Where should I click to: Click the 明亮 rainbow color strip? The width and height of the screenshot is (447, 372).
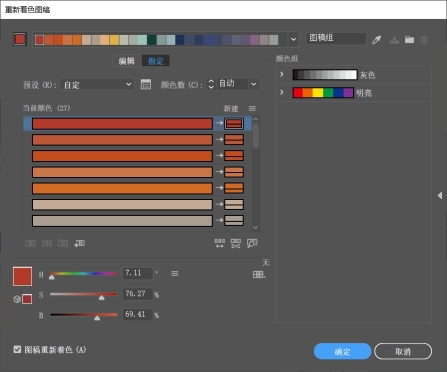(x=323, y=92)
